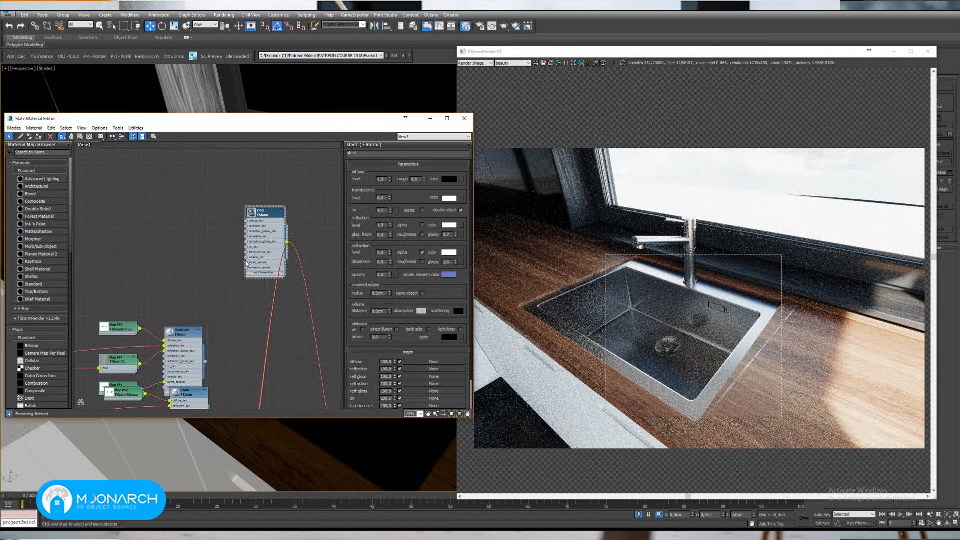Enable the emission on checkbox
The image size is (960, 540).
click(x=362, y=329)
